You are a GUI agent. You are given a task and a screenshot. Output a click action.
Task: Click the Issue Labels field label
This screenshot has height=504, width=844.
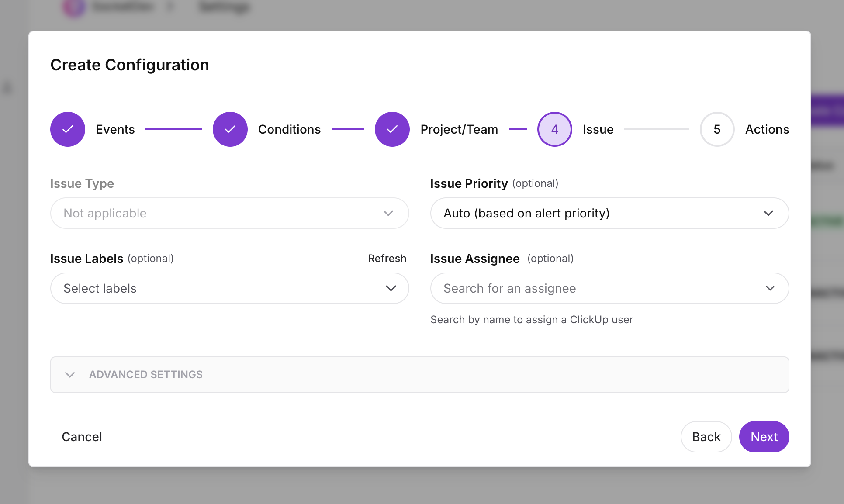pyautogui.click(x=87, y=259)
